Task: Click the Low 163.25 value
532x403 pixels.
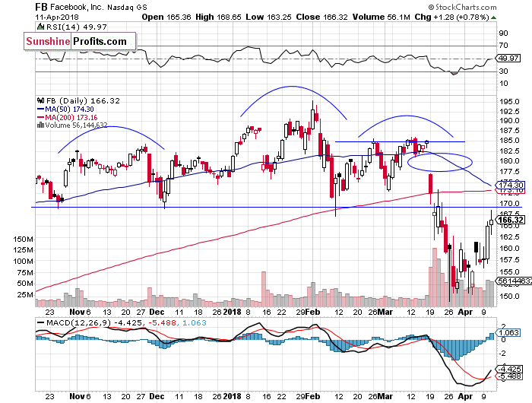Action: click(268, 17)
